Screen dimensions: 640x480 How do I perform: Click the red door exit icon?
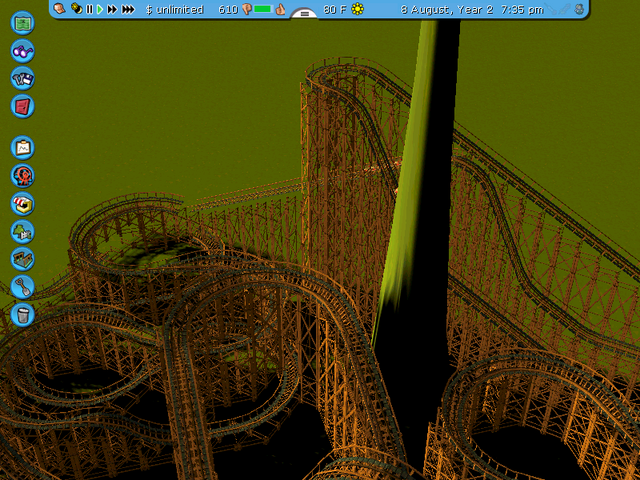pos(22,106)
